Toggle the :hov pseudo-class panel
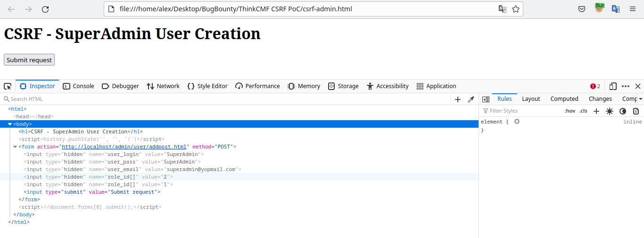 [x=570, y=111]
